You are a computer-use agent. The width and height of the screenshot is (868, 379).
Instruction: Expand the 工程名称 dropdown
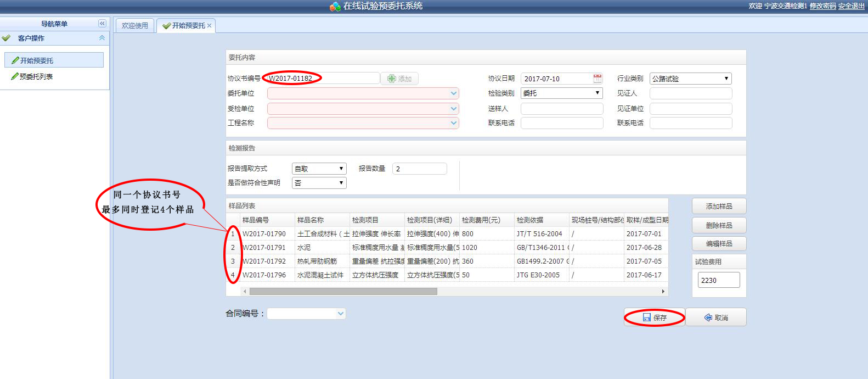453,123
